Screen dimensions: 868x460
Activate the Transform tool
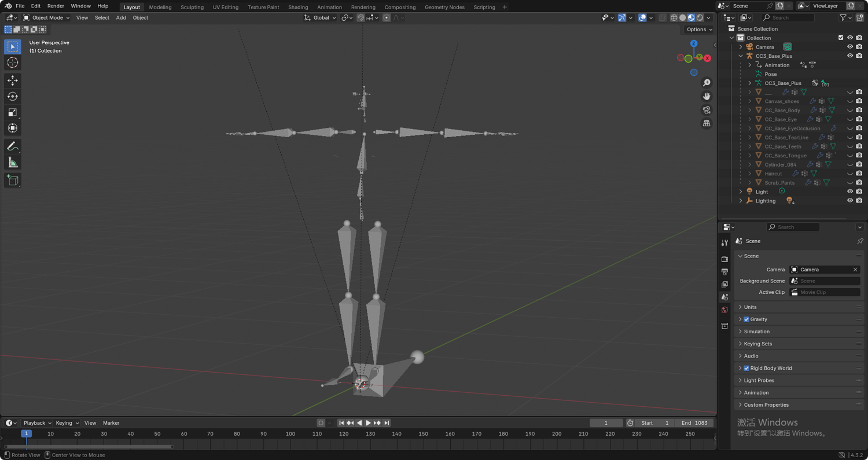coord(13,128)
